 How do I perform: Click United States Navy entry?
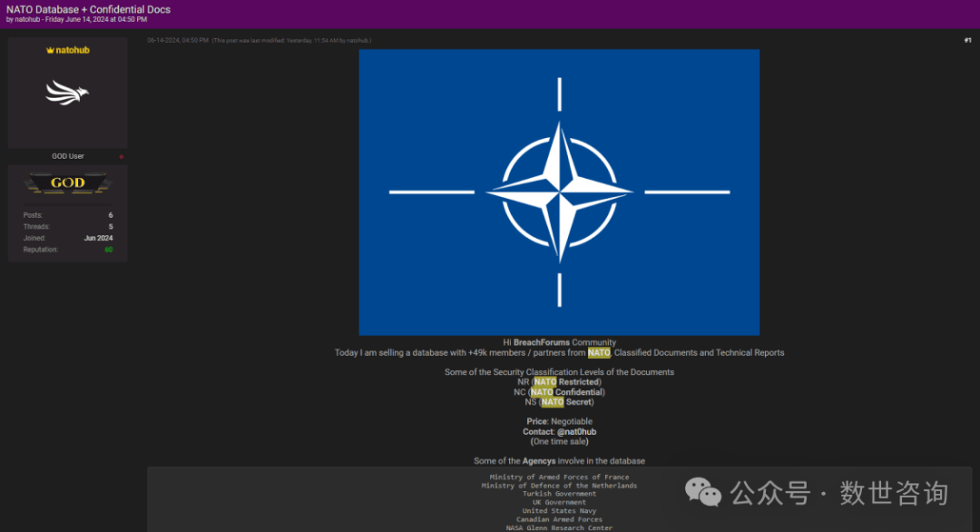[x=559, y=511]
